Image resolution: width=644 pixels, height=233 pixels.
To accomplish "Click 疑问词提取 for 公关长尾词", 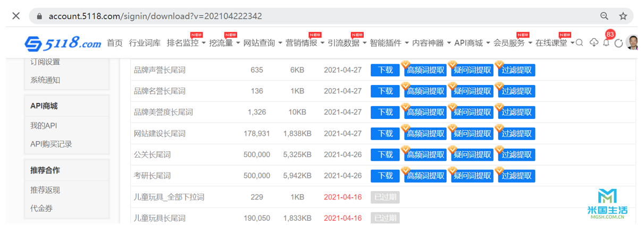I will (x=472, y=155).
